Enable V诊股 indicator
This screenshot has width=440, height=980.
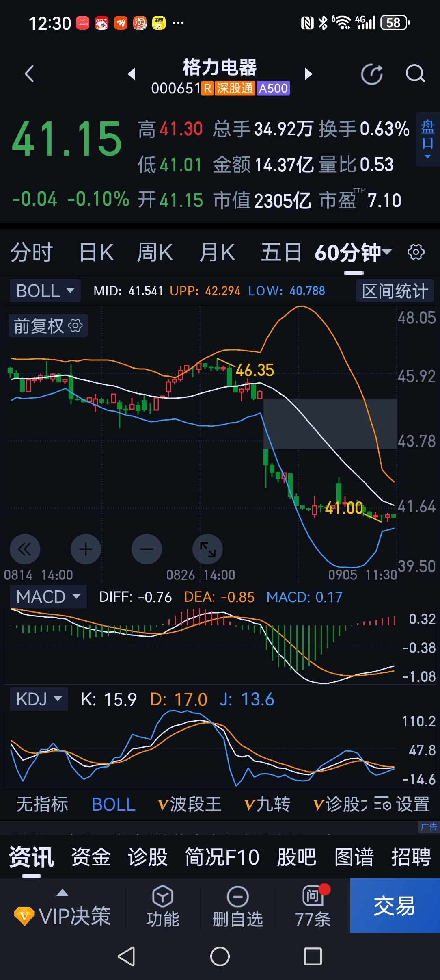coord(340,804)
